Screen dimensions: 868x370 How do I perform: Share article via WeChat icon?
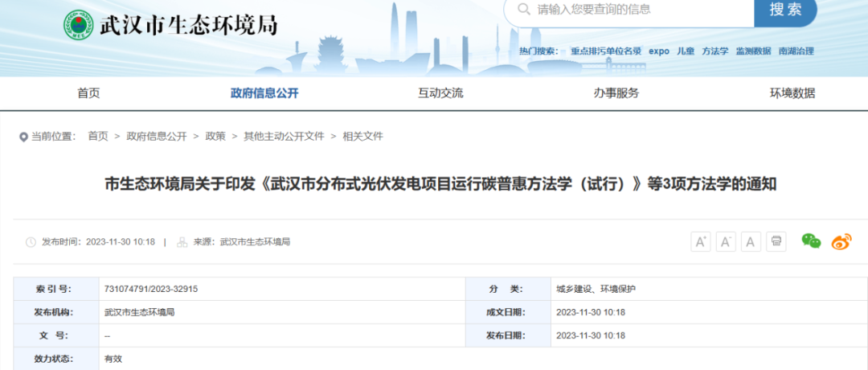click(811, 240)
